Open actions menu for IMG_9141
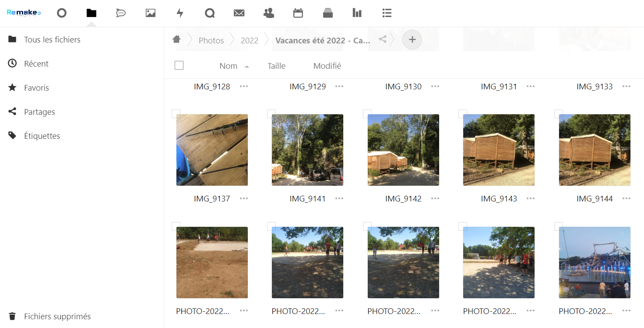Viewport: 644px width, 328px height. 339,198
